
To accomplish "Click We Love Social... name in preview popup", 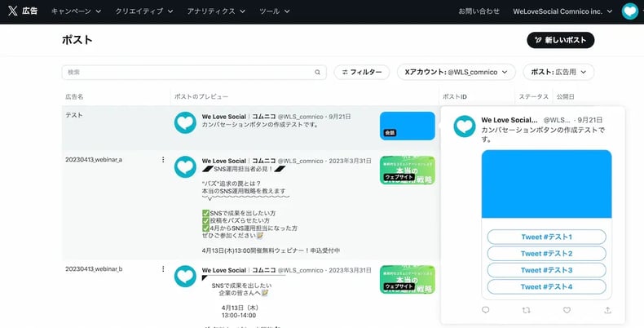I will 509,120.
